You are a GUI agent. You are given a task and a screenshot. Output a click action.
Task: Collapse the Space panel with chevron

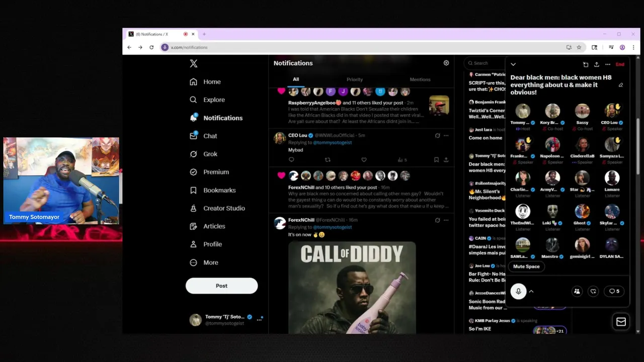[x=513, y=64]
